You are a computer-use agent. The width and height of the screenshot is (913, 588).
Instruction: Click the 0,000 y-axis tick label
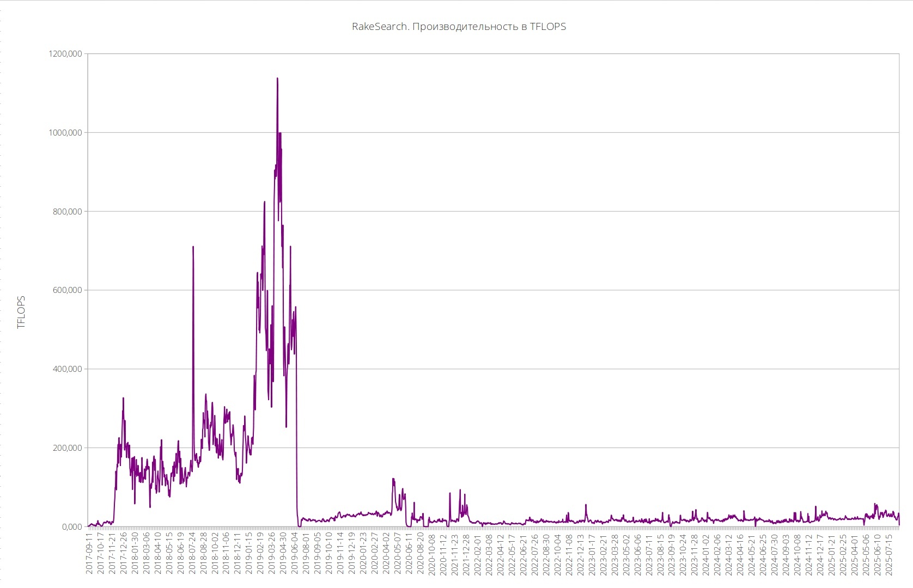click(72, 527)
